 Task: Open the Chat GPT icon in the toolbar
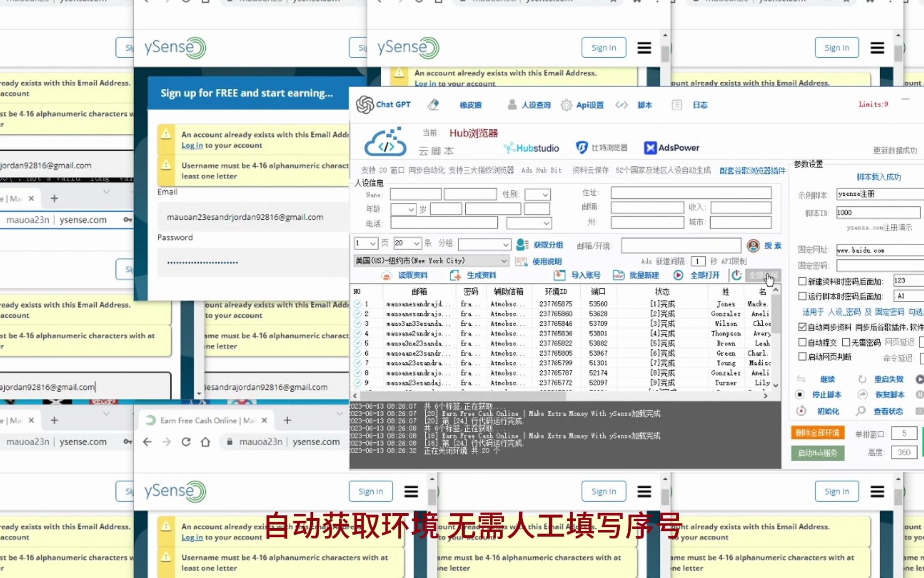(365, 104)
